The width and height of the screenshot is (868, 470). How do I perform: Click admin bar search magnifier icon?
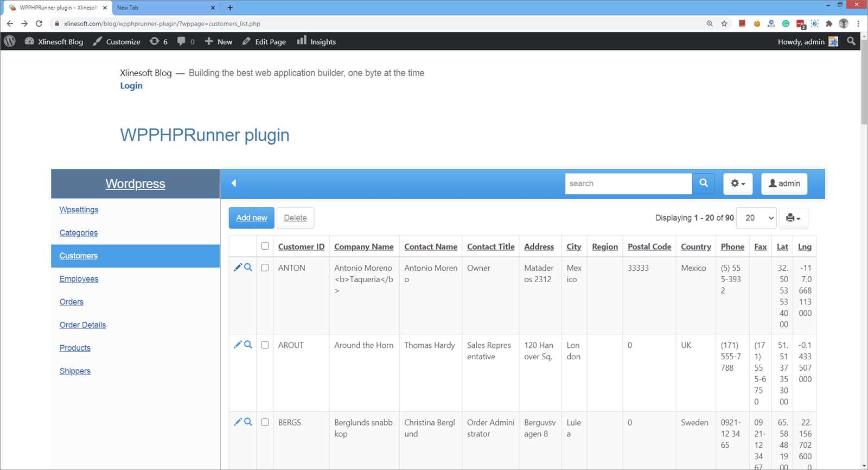(851, 41)
